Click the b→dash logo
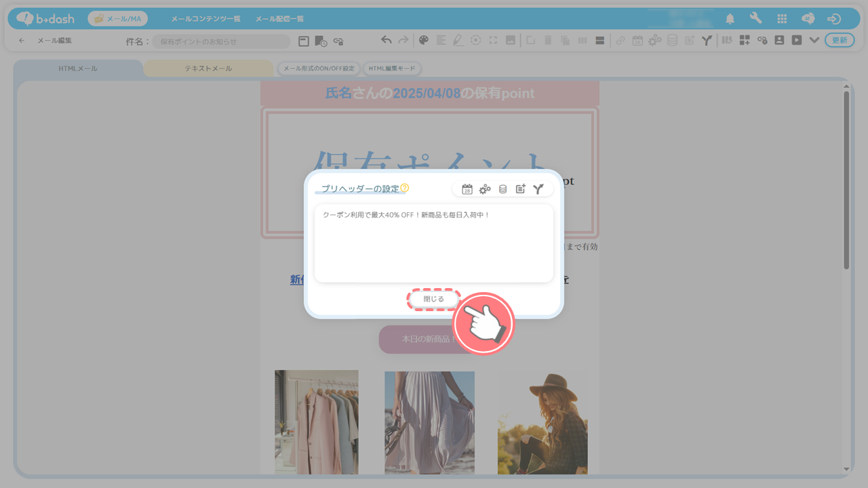Screen dimensions: 868x488 (x=45, y=19)
